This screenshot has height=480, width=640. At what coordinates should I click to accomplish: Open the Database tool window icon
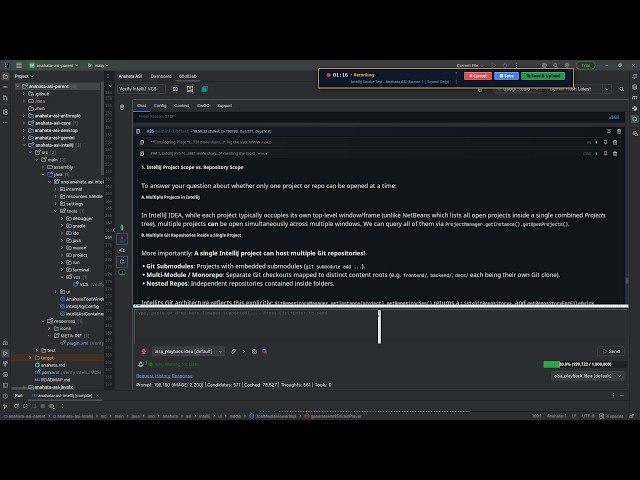click(634, 87)
